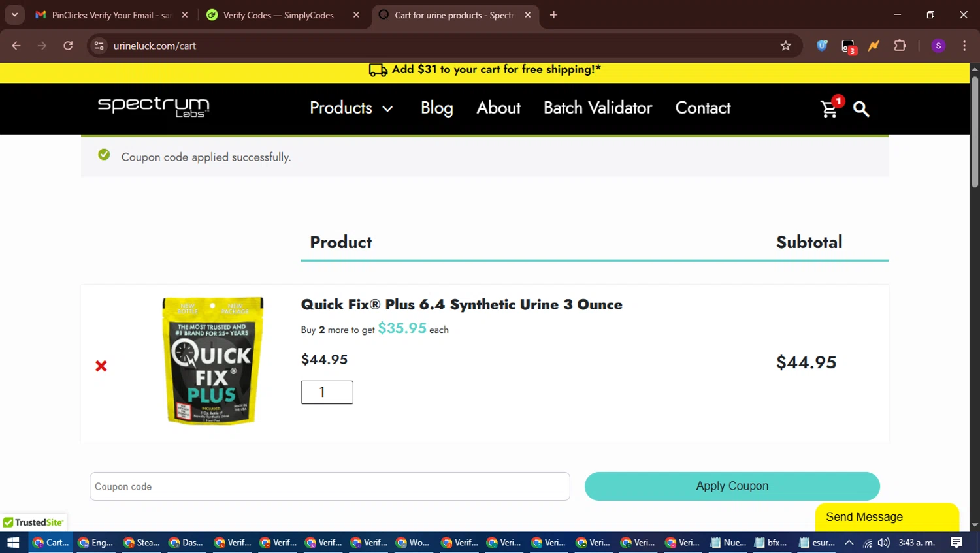Open the Nue... notepad taskbar item
The image size is (980, 553).
[x=728, y=543]
